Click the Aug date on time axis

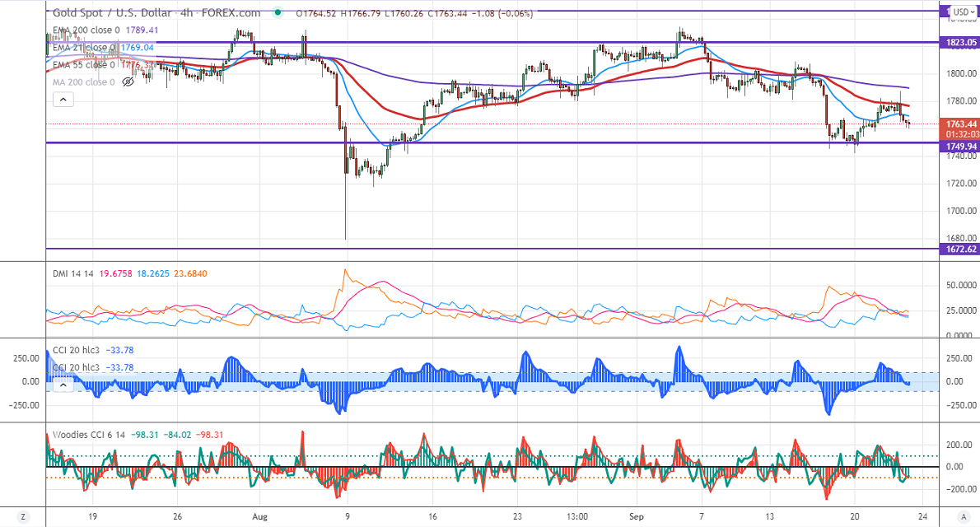point(260,517)
